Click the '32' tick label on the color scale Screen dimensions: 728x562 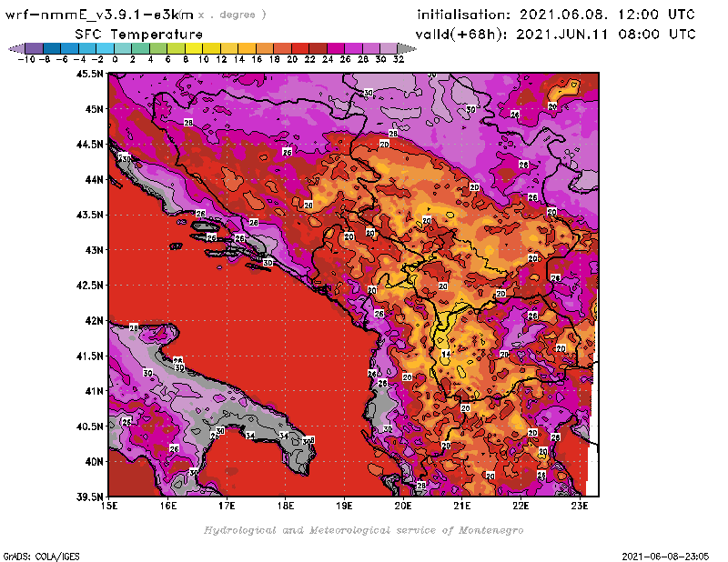coord(399,60)
